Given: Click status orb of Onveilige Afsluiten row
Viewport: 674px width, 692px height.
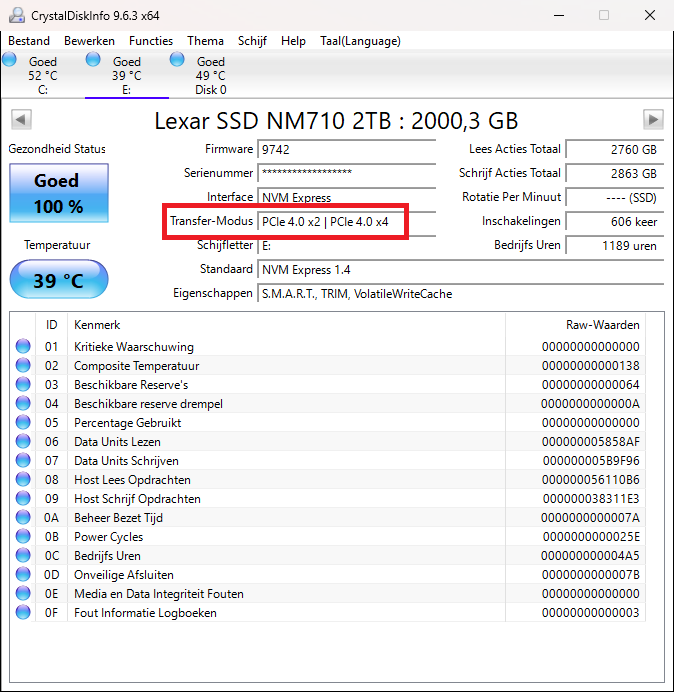Looking at the screenshot, I should 23,574.
